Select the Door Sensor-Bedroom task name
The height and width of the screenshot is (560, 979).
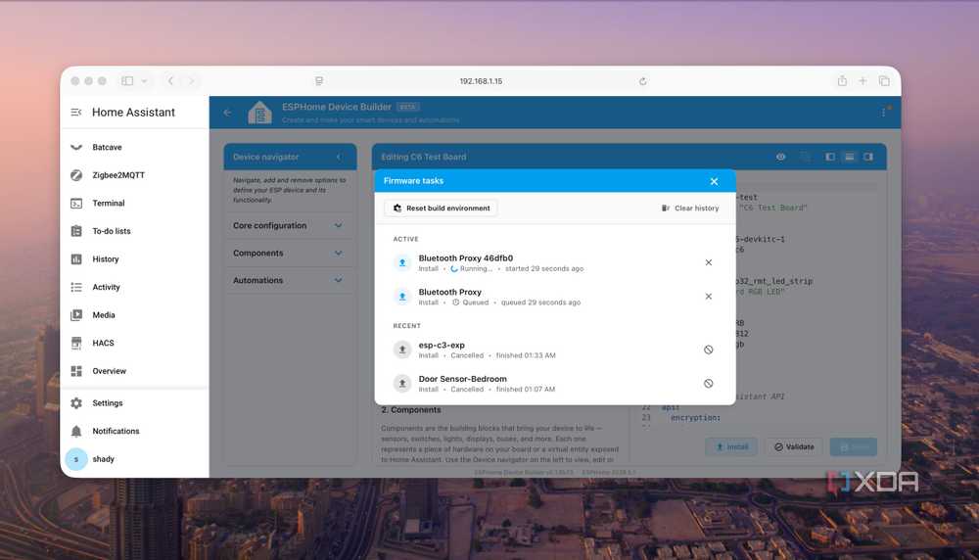click(463, 378)
